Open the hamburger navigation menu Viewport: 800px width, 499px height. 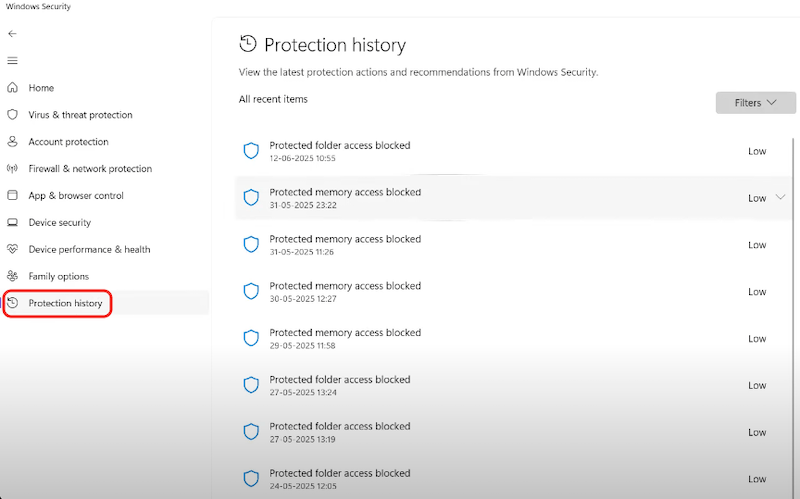click(12, 60)
